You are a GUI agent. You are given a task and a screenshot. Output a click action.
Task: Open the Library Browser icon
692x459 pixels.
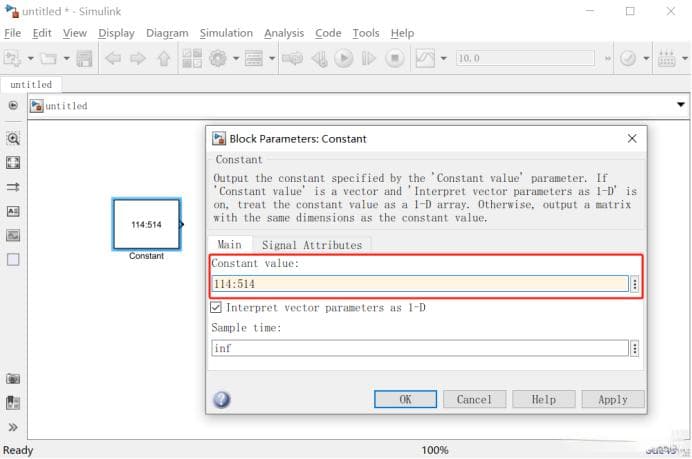click(192, 58)
